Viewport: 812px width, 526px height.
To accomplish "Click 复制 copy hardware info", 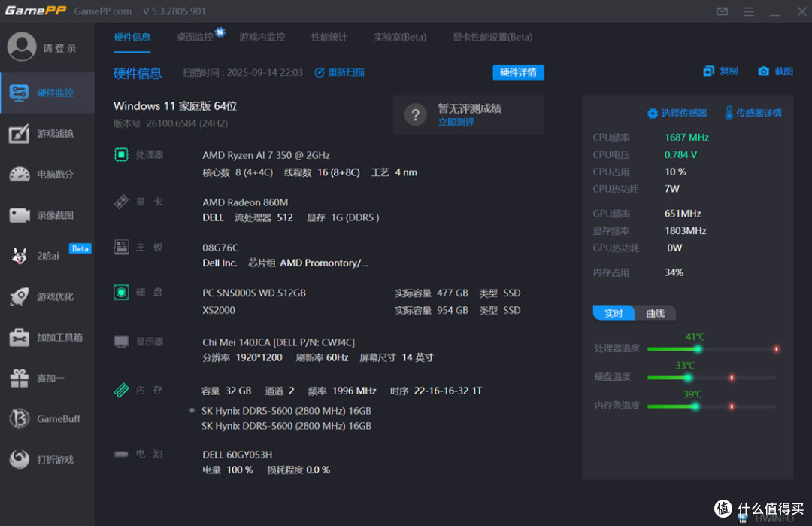I will tap(720, 71).
